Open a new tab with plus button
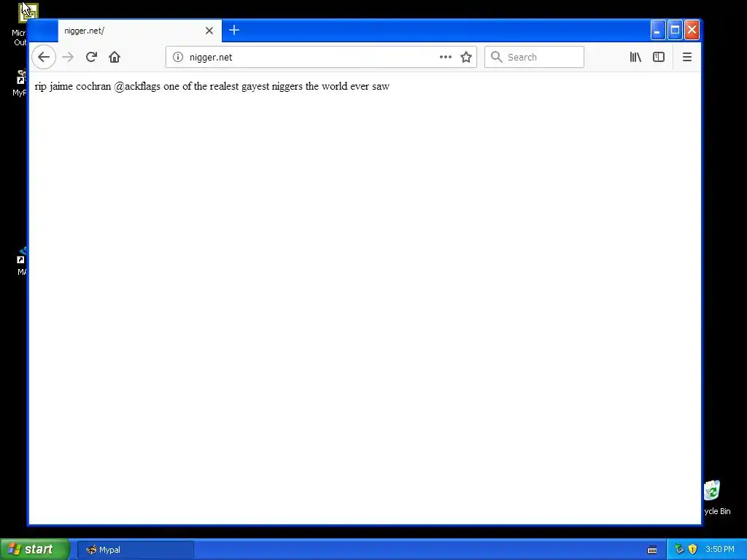 234,31
